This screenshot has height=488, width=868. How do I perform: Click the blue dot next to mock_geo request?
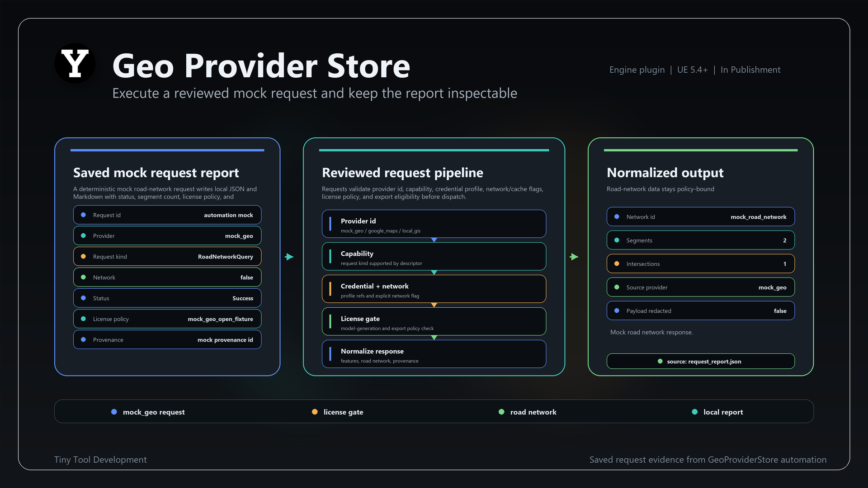click(x=114, y=412)
